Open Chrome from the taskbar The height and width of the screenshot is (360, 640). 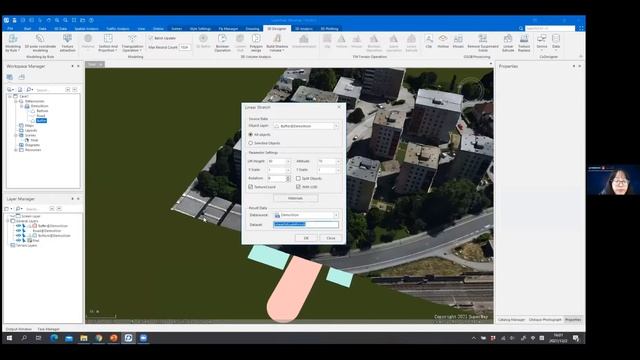tap(99, 338)
